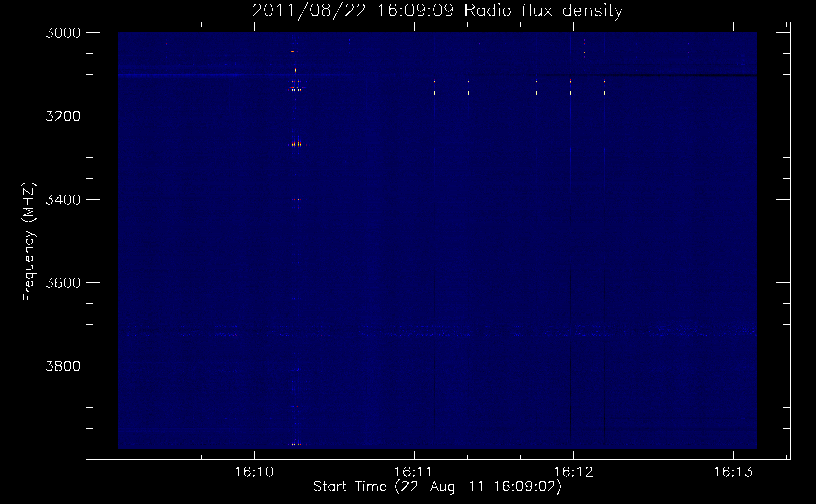Click the "Start Time (22-Aug-11 16:09:02)" axis label
The width and height of the screenshot is (816, 504).
click(x=437, y=487)
